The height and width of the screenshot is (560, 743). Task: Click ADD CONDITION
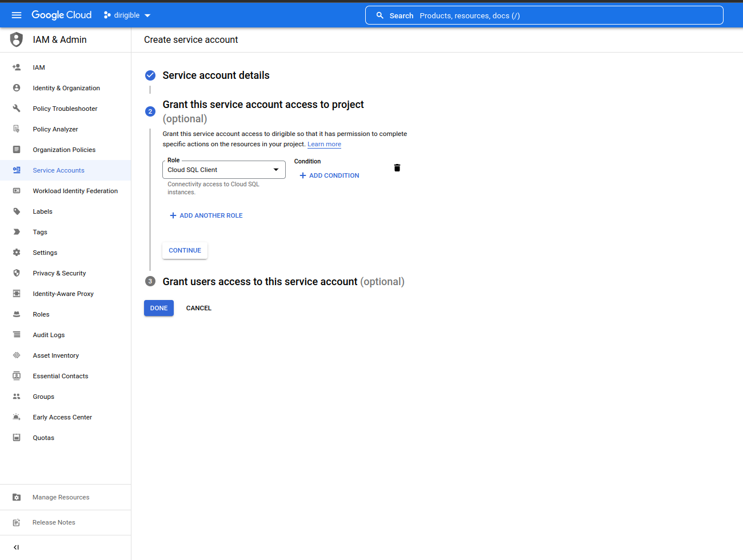329,175
